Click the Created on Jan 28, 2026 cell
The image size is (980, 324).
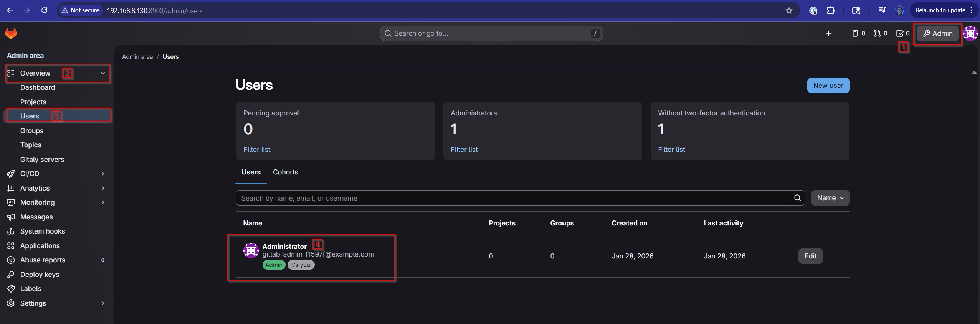(633, 256)
